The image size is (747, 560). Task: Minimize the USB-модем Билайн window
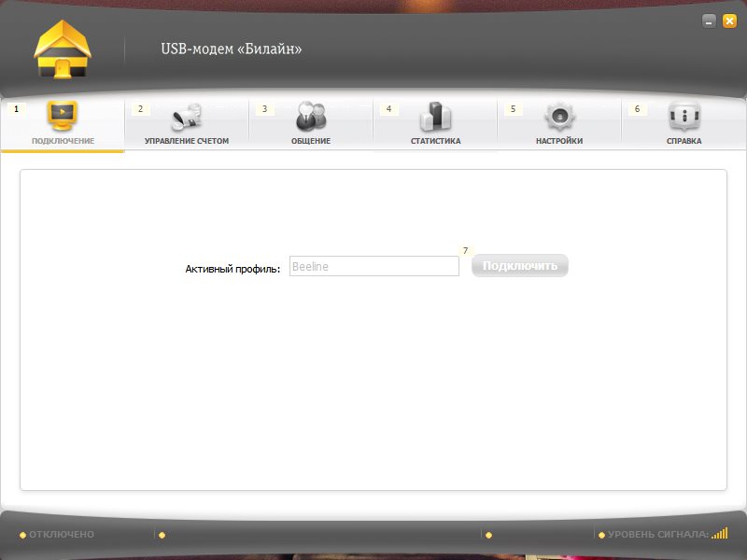[x=710, y=21]
